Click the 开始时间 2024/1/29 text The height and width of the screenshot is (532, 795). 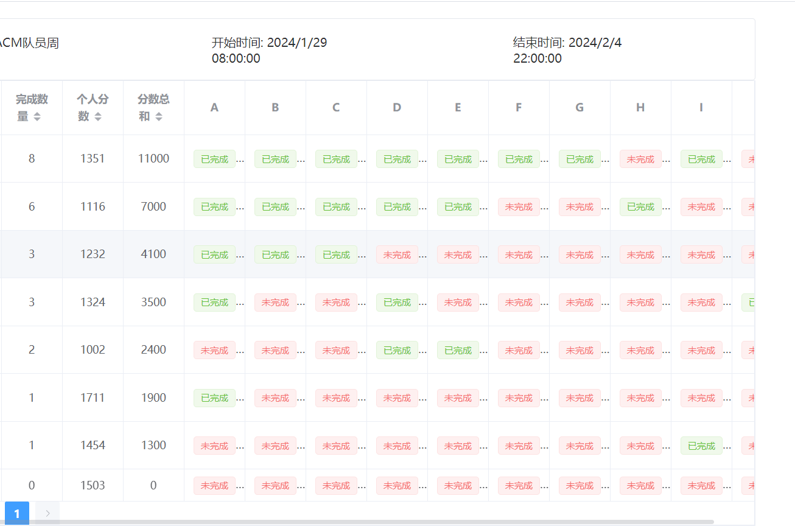pos(270,51)
